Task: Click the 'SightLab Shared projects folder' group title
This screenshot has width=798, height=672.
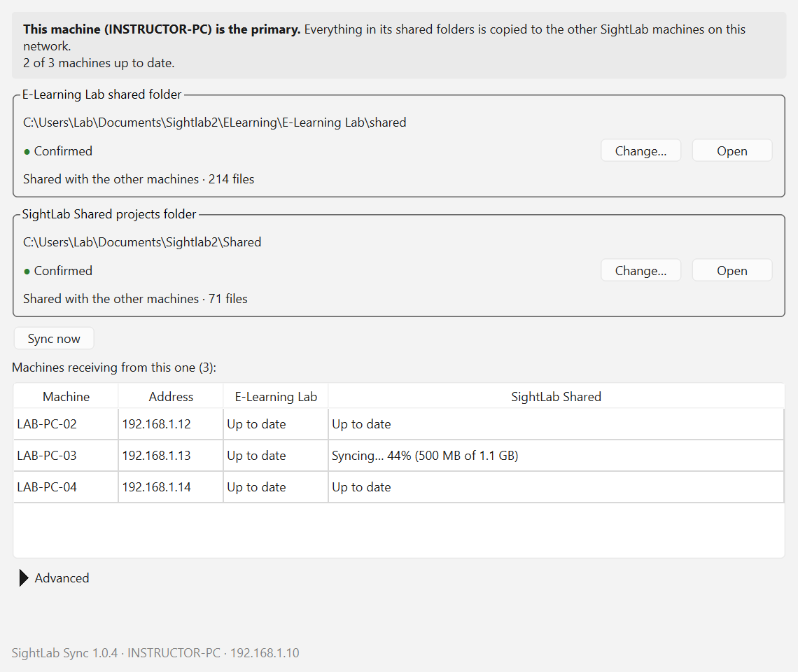Action: [x=109, y=214]
